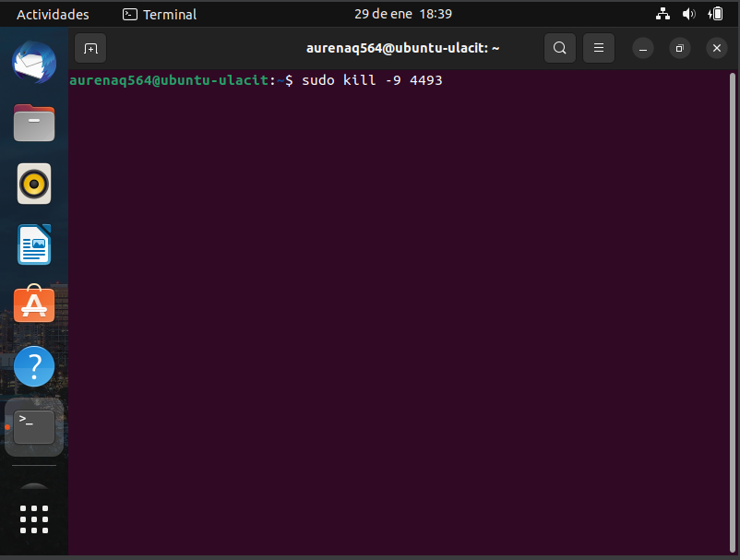Open Rhythmbox music player

[34, 184]
